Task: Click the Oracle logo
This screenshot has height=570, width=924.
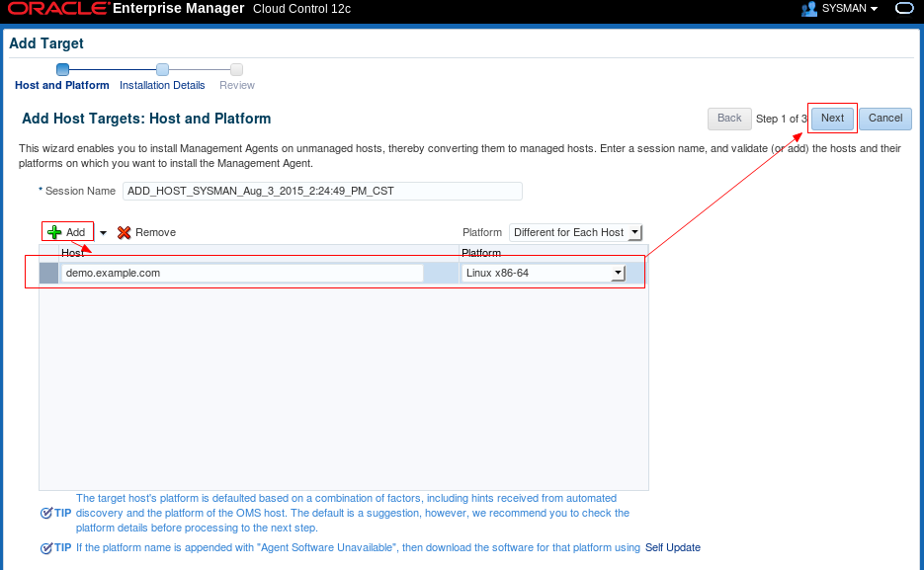Action: 58,8
